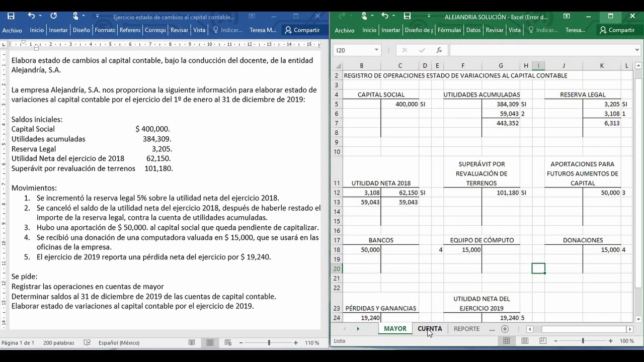Undo the last action in Word
This screenshot has height=362, width=644.
coord(32,16)
